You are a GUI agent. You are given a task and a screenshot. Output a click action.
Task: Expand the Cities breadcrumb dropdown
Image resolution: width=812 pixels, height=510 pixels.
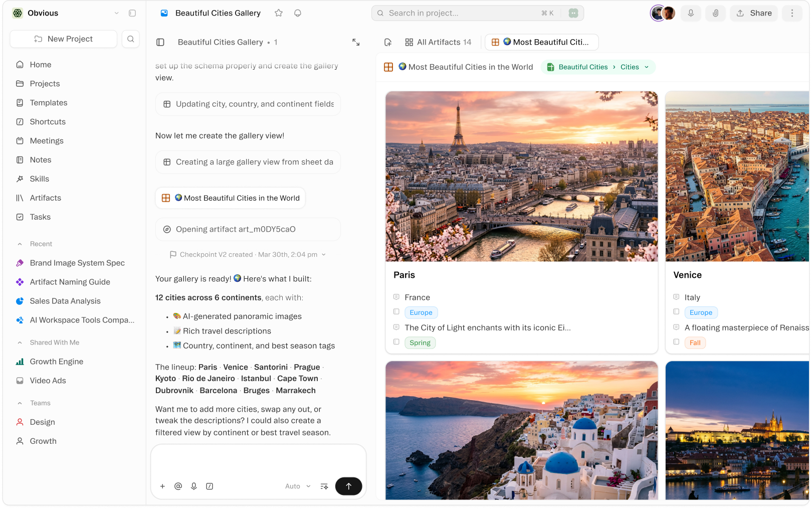[647, 67]
